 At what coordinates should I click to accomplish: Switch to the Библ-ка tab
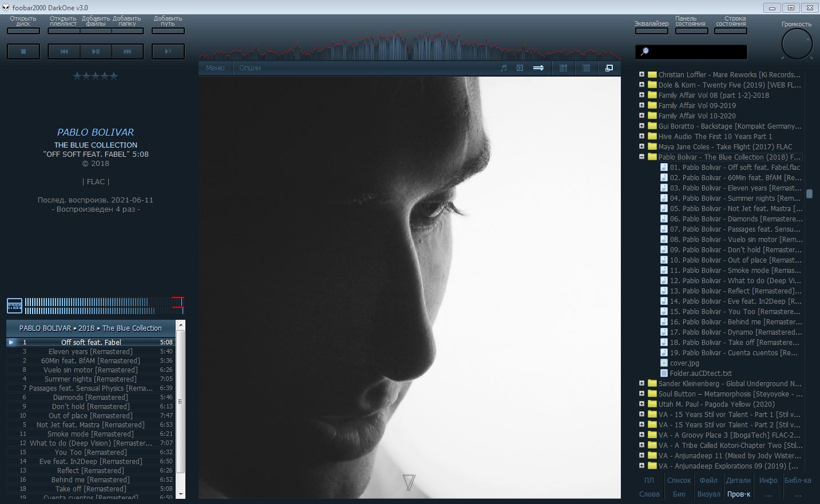coord(798,481)
